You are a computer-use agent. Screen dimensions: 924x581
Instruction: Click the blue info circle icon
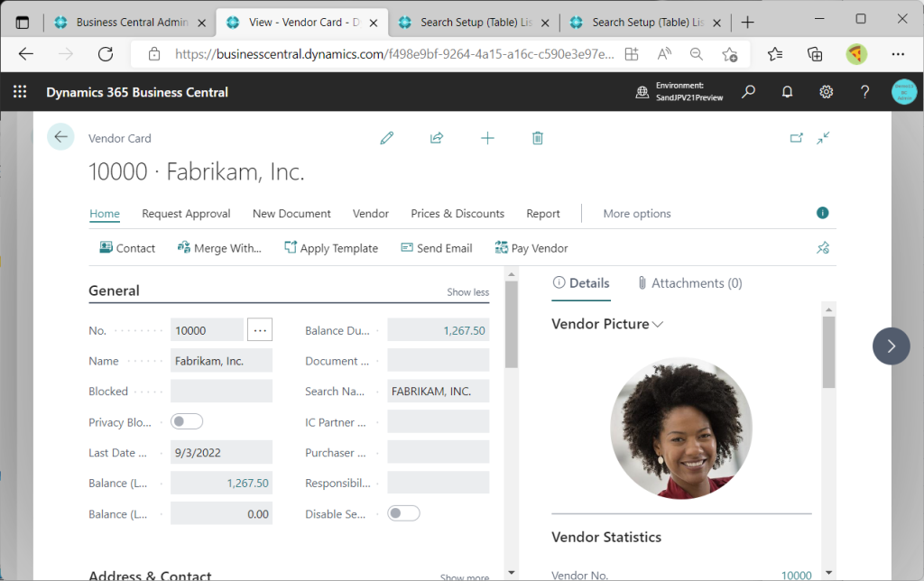pos(823,213)
